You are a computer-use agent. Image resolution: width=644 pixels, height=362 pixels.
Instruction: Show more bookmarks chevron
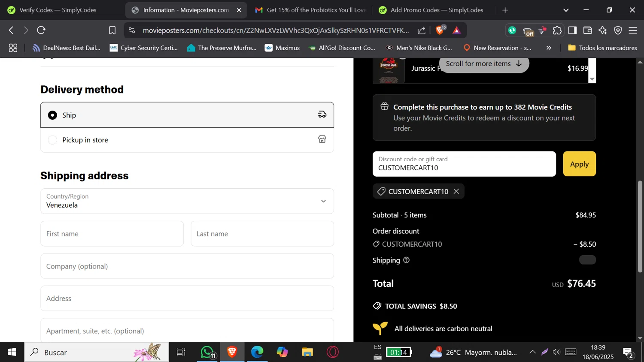click(x=549, y=48)
